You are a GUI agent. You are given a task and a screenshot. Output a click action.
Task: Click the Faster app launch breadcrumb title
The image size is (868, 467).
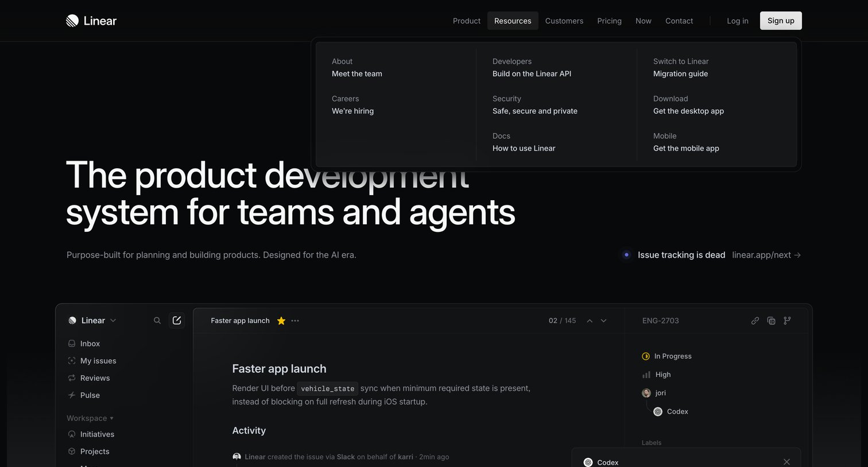coord(240,321)
